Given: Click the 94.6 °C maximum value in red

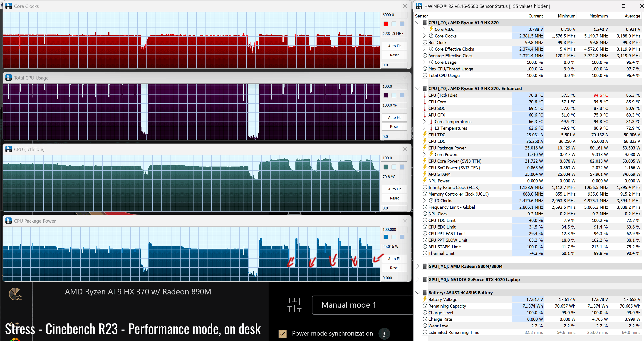Looking at the screenshot, I should (600, 95).
